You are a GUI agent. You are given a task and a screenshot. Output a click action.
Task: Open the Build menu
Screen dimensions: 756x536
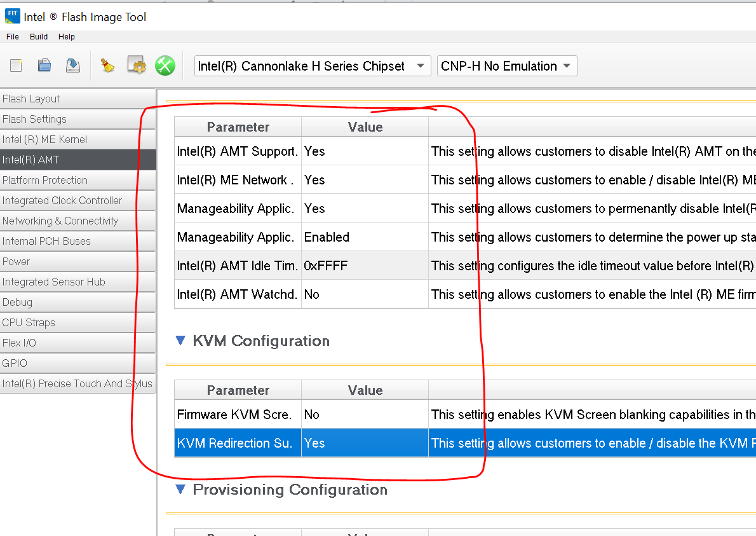39,37
